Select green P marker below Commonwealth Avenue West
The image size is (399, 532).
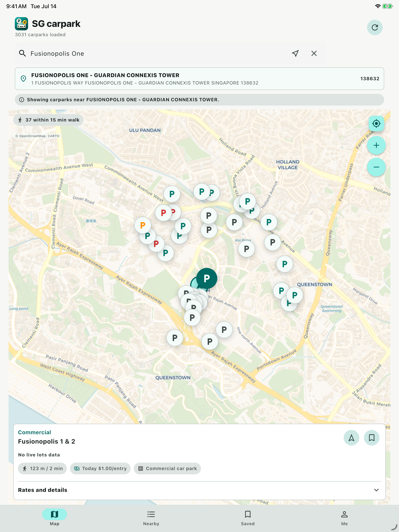coord(172,194)
